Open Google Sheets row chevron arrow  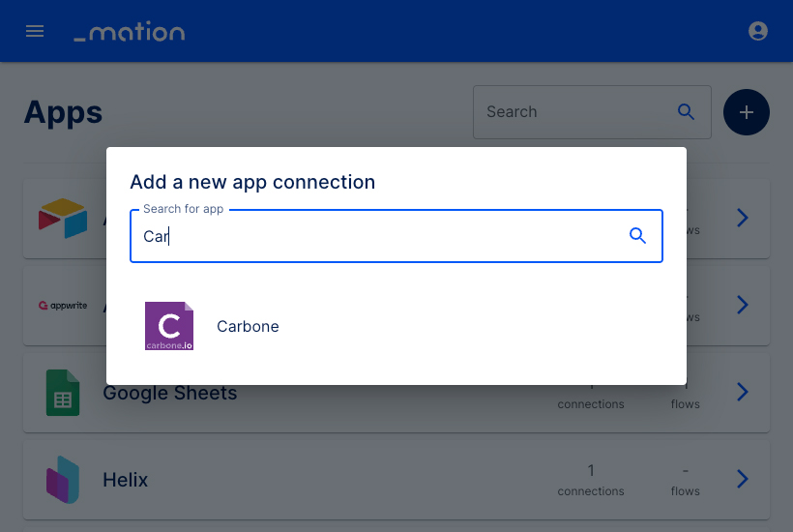point(742,392)
